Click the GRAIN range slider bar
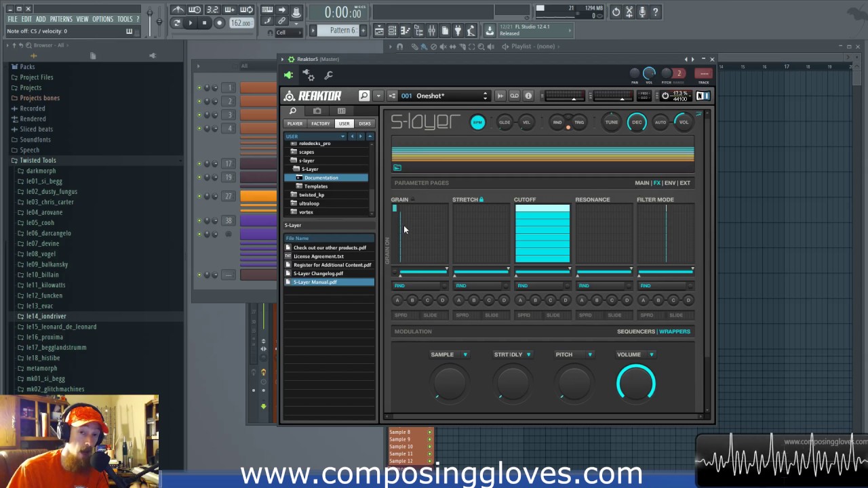868x488 pixels. (x=423, y=271)
